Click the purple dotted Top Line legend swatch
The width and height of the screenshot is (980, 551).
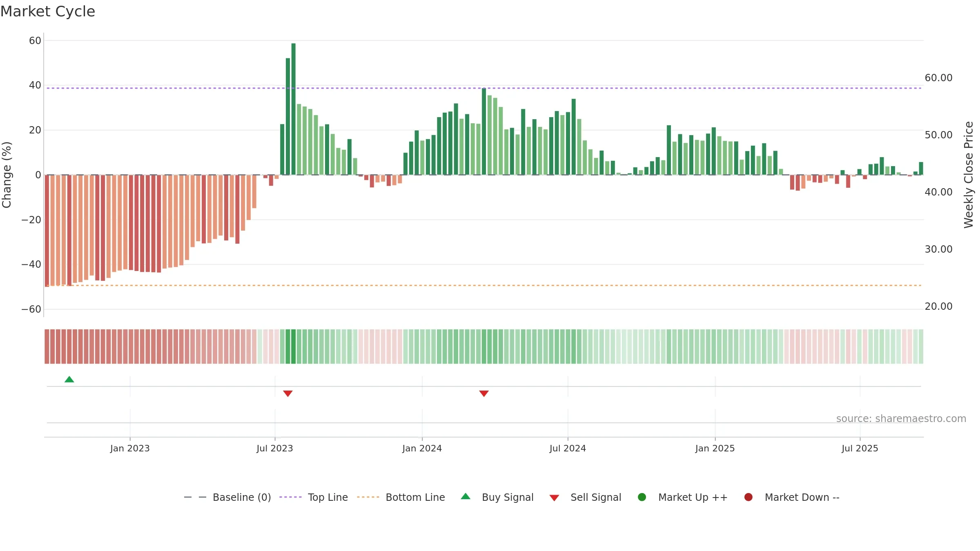click(290, 497)
